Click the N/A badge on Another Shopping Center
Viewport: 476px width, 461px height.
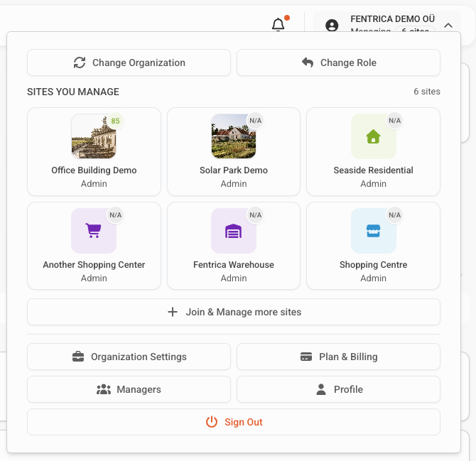[115, 215]
